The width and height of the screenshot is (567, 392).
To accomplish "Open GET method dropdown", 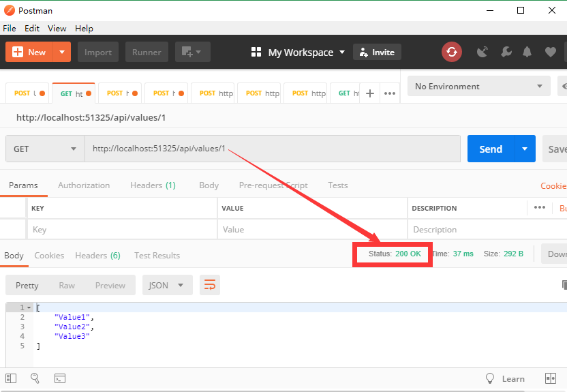I will pos(45,149).
